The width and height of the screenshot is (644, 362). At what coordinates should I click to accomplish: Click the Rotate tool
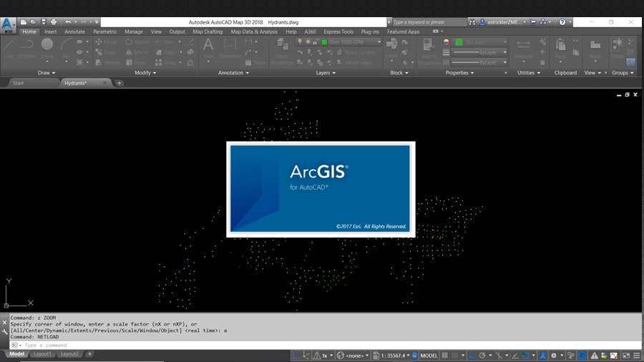tap(137, 42)
